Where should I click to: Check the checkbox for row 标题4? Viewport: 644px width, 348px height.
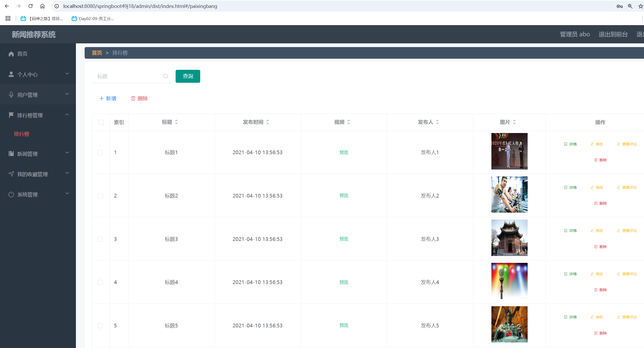coord(101,282)
